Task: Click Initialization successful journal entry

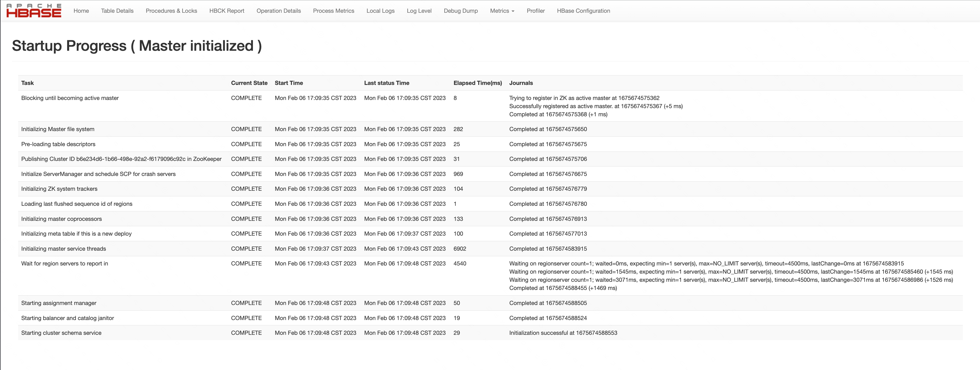Action: tap(563, 333)
